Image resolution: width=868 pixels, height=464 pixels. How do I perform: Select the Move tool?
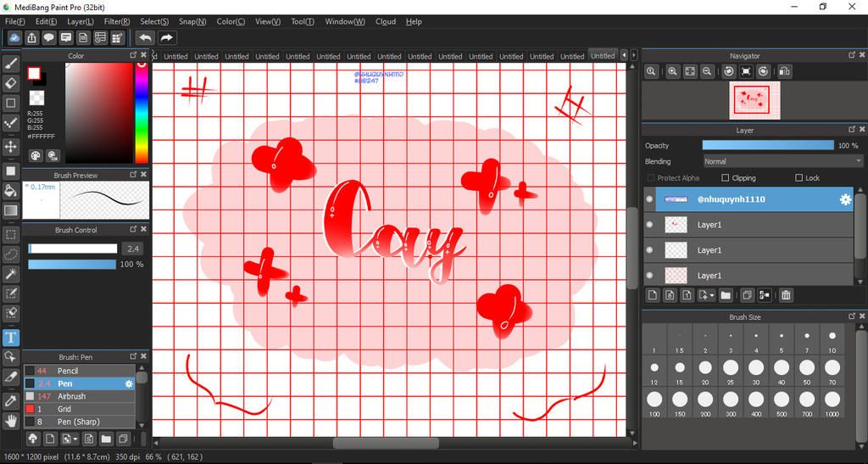click(x=10, y=147)
